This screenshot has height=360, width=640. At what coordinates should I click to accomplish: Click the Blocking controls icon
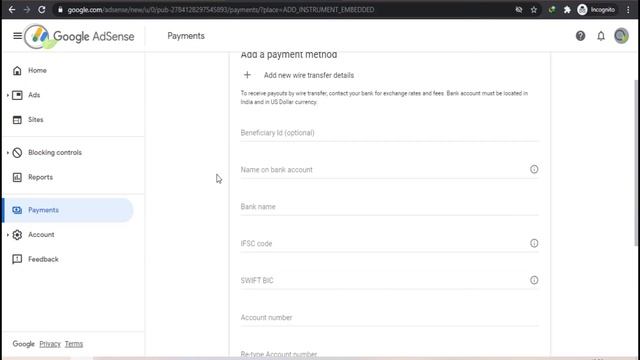(17, 153)
